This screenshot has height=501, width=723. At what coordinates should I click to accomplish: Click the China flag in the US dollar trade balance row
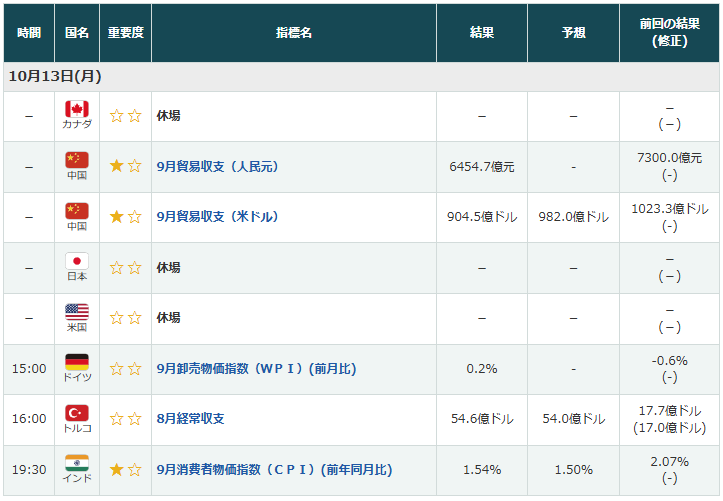[77, 211]
